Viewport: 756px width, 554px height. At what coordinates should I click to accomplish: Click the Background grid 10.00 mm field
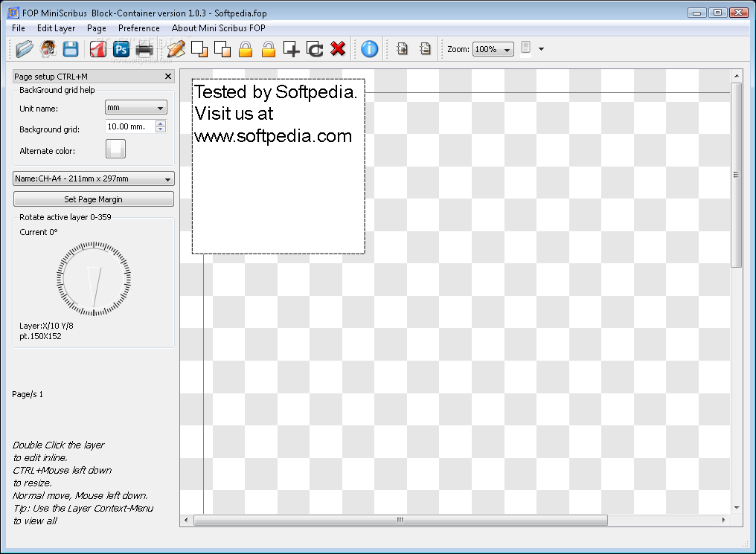click(x=130, y=126)
